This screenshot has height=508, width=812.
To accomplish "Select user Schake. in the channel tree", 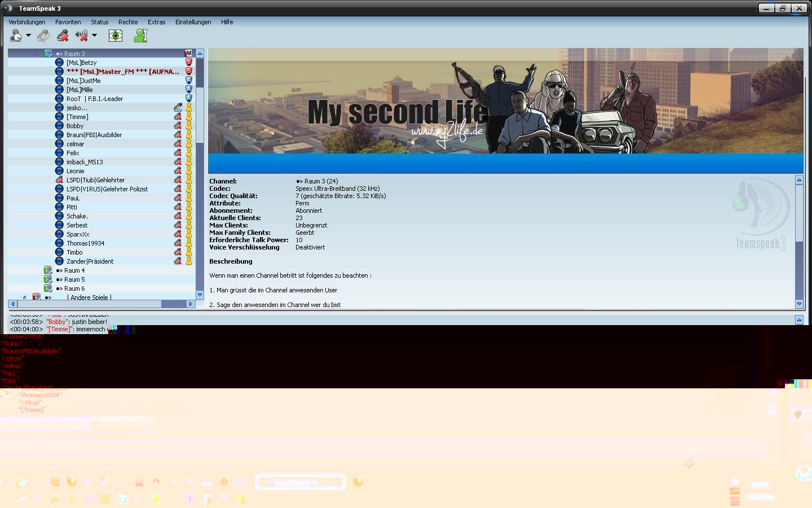I will [77, 216].
